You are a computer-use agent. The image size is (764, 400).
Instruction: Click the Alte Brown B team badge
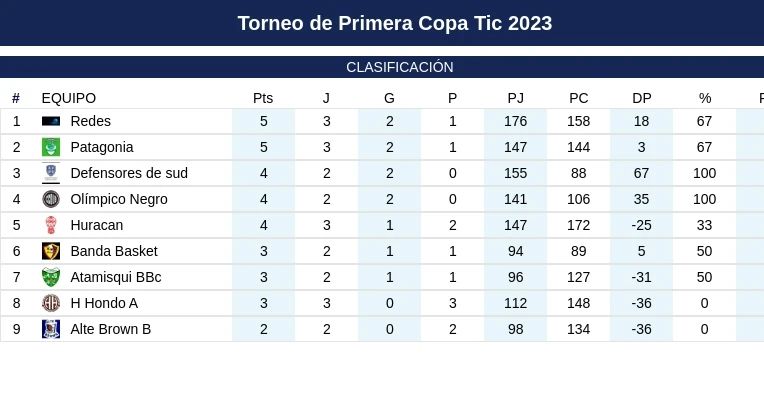[51, 329]
